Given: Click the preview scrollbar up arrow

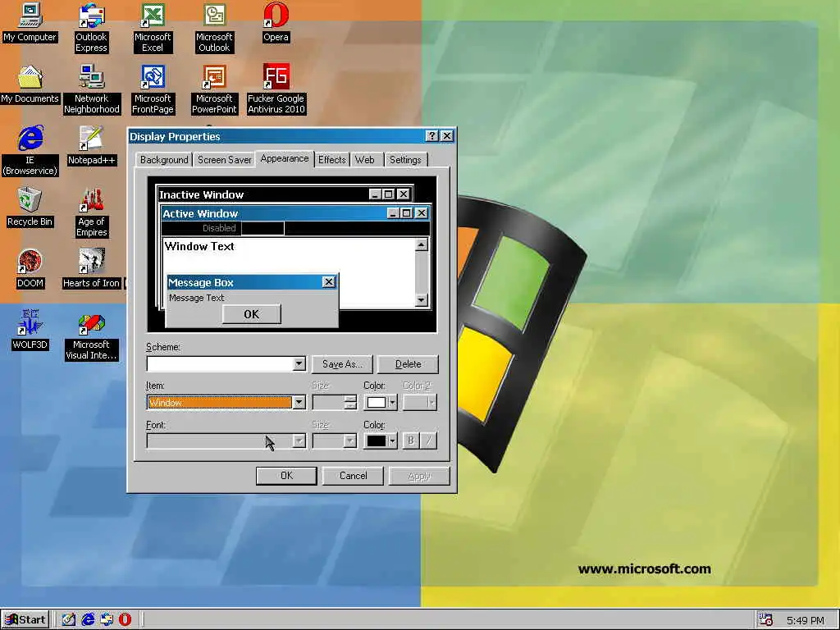Looking at the screenshot, I should [x=422, y=245].
